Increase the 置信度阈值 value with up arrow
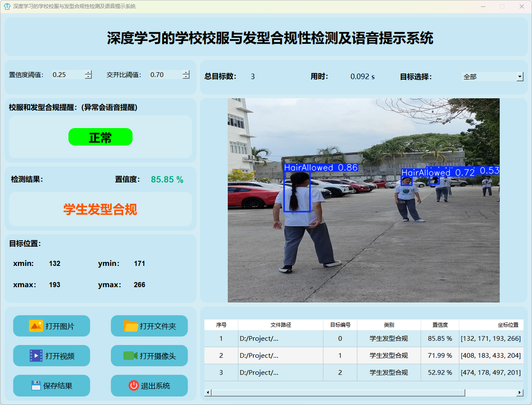This screenshot has height=405, width=532. pos(88,72)
